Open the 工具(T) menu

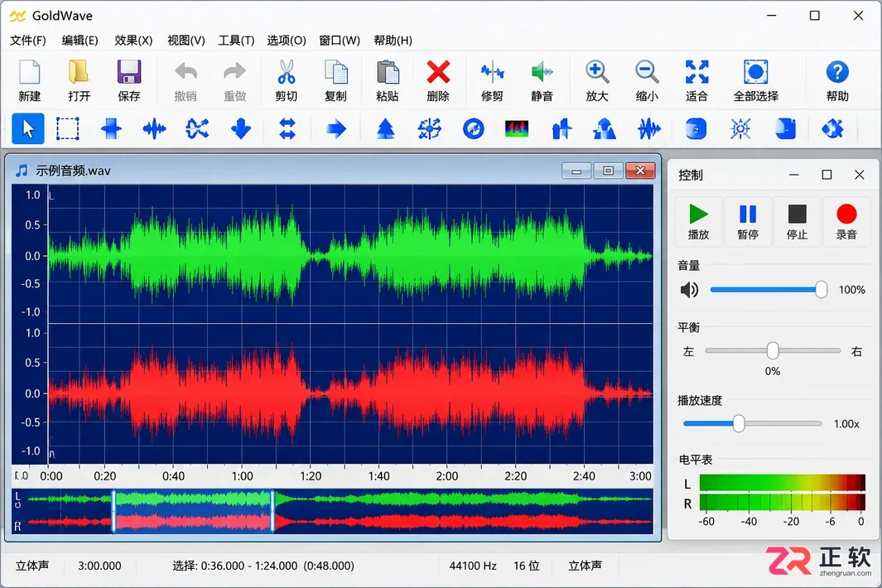coord(236,41)
